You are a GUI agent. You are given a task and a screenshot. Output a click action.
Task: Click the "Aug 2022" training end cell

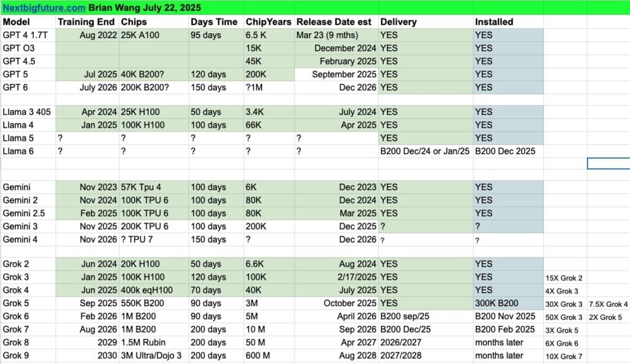(87, 35)
